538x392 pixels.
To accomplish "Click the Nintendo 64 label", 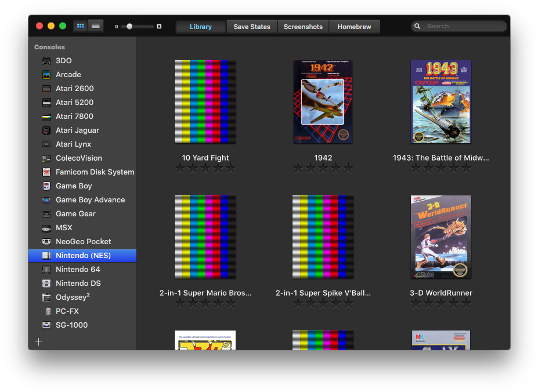I will [x=78, y=270].
